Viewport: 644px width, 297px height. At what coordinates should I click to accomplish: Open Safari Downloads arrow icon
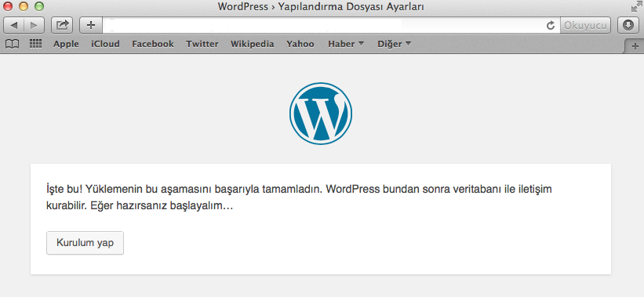(x=628, y=25)
